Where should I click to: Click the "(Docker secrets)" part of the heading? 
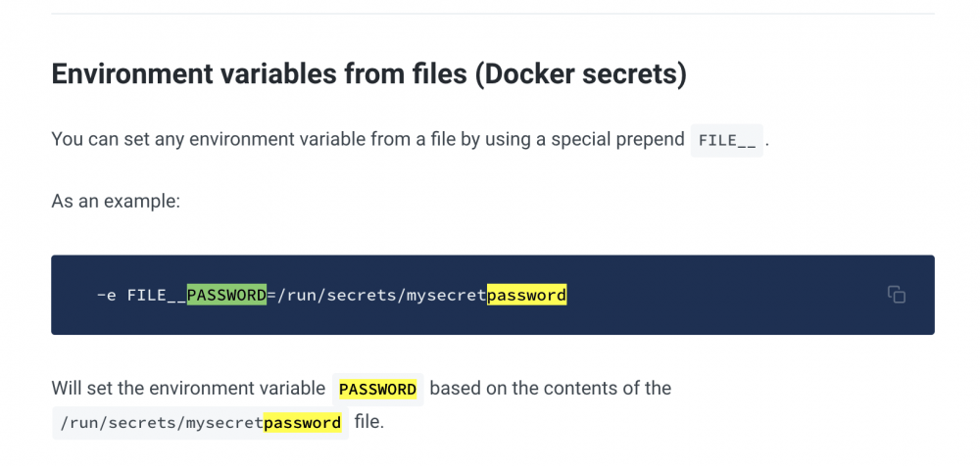point(580,73)
